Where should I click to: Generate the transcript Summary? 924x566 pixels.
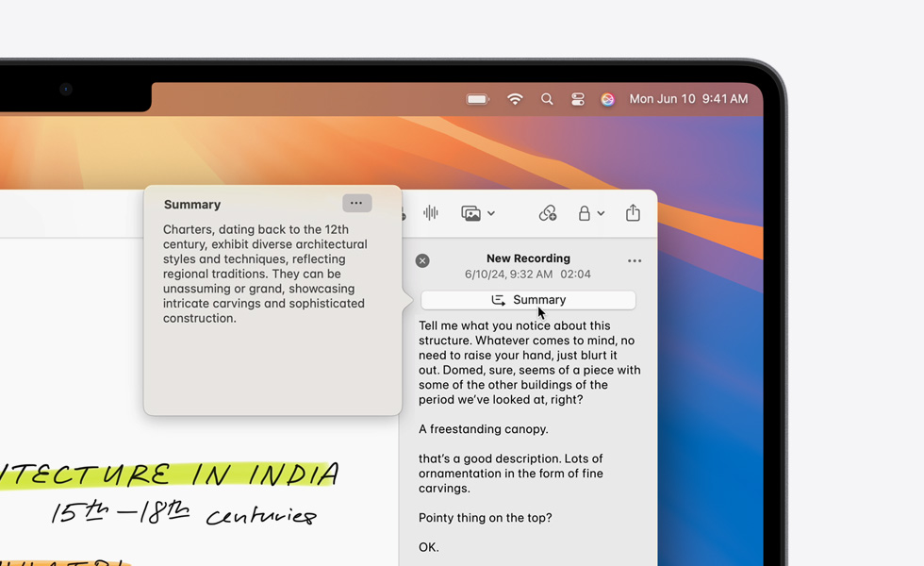tap(528, 299)
